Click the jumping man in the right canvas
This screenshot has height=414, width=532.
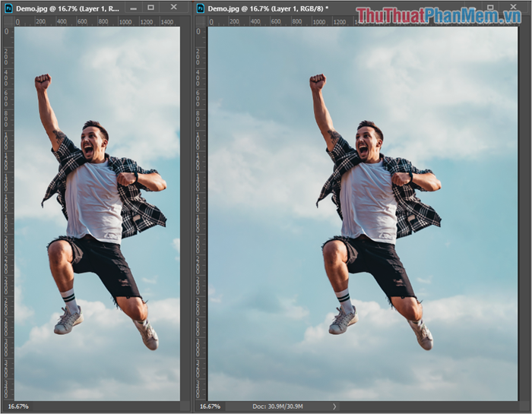point(375,210)
